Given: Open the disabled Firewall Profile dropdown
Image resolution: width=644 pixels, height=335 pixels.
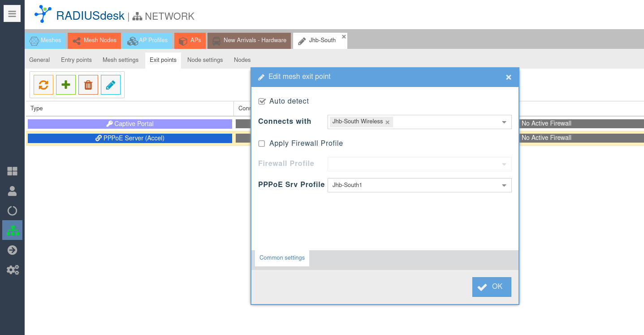Looking at the screenshot, I should [x=504, y=164].
